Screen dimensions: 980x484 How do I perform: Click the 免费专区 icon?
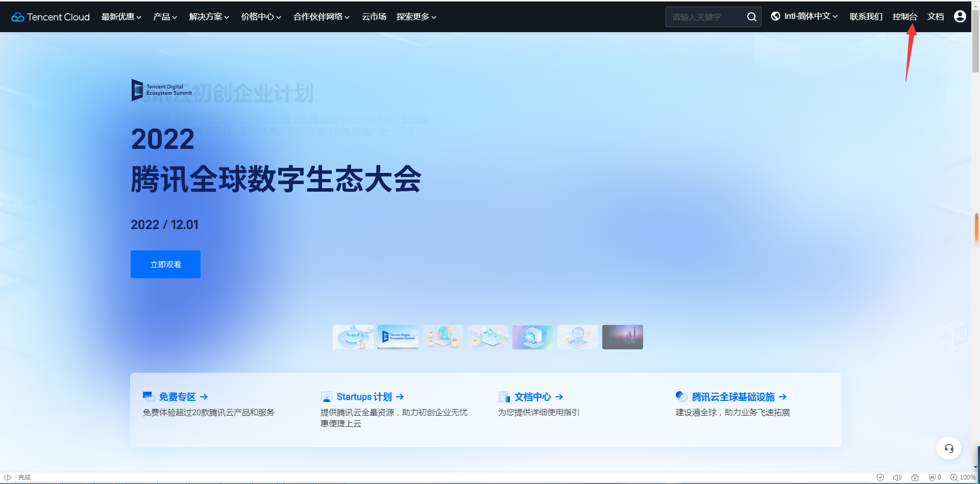tap(149, 396)
